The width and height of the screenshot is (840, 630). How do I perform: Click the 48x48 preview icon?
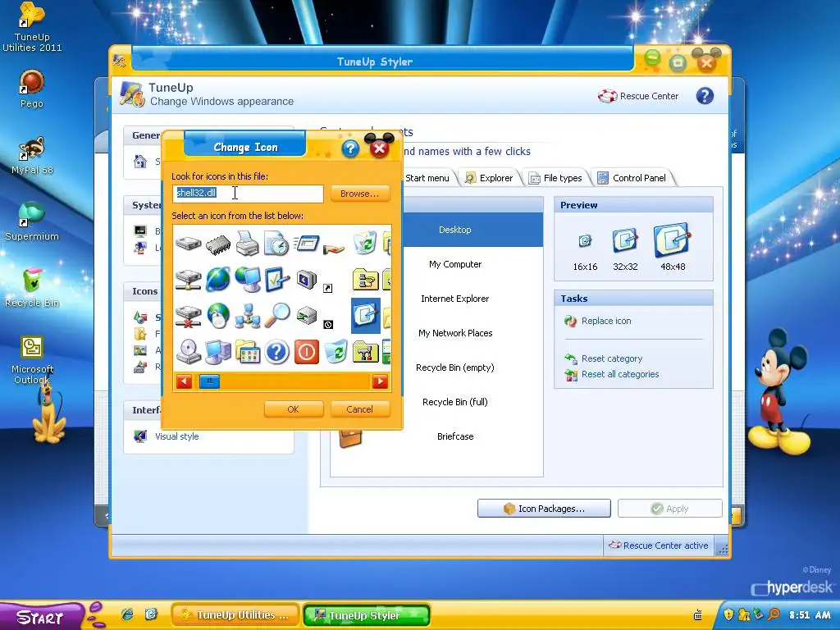673,241
